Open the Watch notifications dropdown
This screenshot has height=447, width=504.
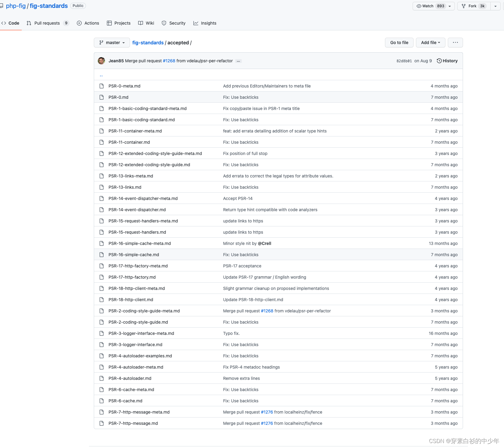click(x=434, y=6)
